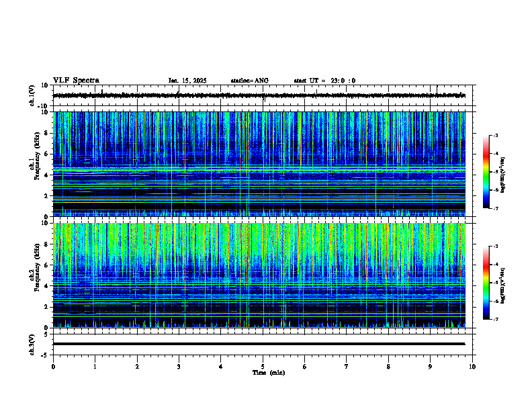Click the ch.1 spectrogram color scale bar

(486, 172)
